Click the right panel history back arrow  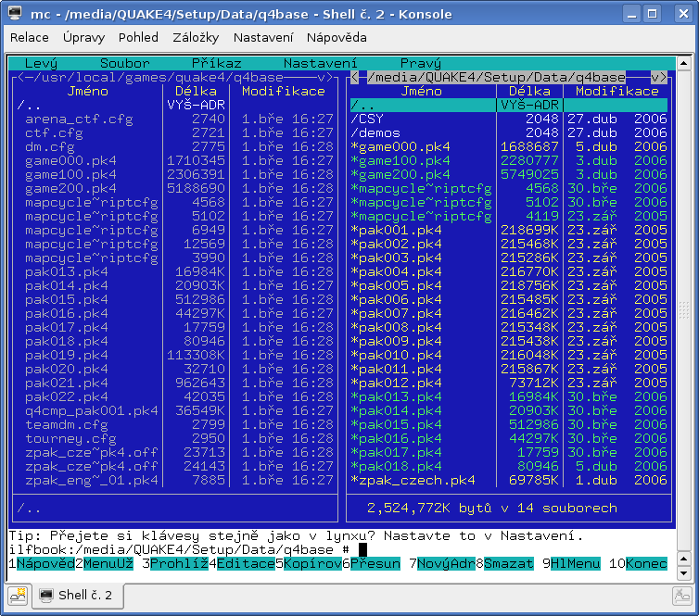(x=354, y=78)
